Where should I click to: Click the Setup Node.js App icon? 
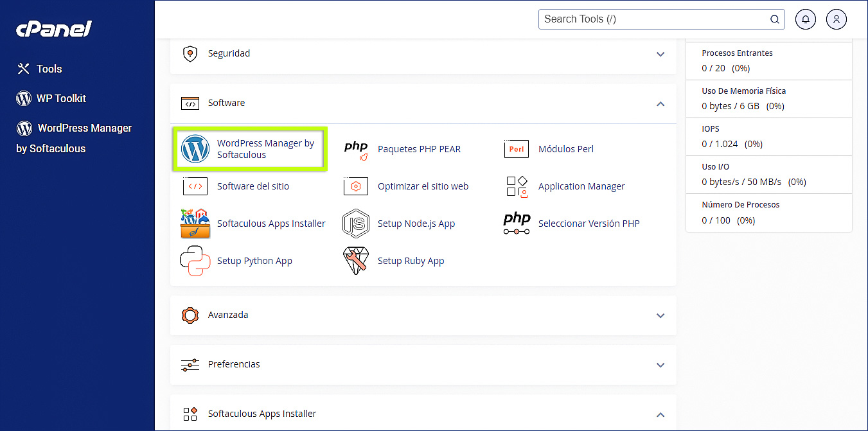pyautogui.click(x=356, y=224)
